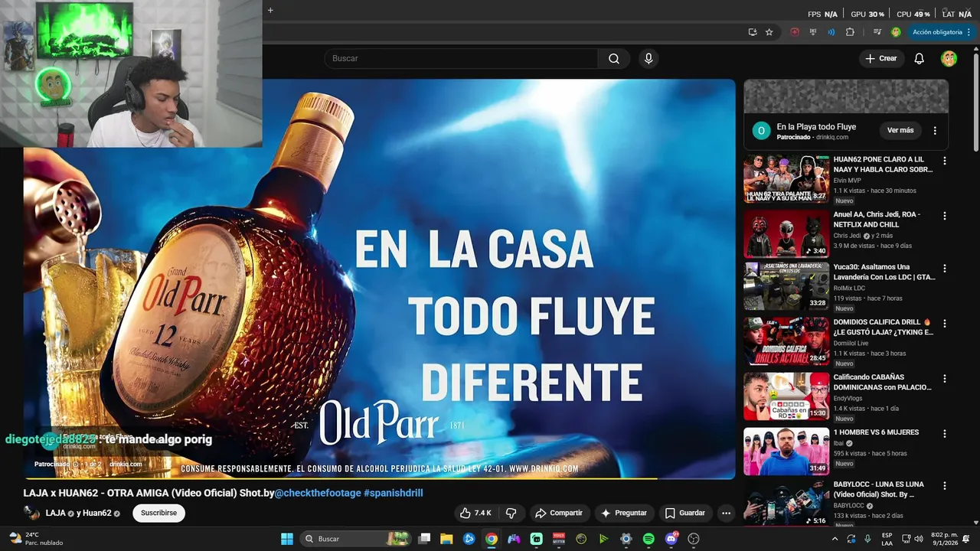The width and height of the screenshot is (980, 551).
Task: Click the Elvin MVP channel name
Action: (848, 181)
